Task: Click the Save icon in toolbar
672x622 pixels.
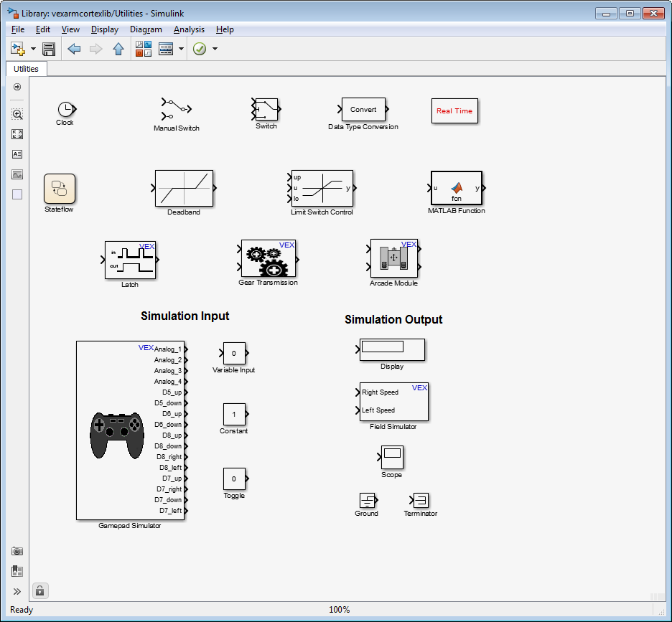Action: [49, 49]
